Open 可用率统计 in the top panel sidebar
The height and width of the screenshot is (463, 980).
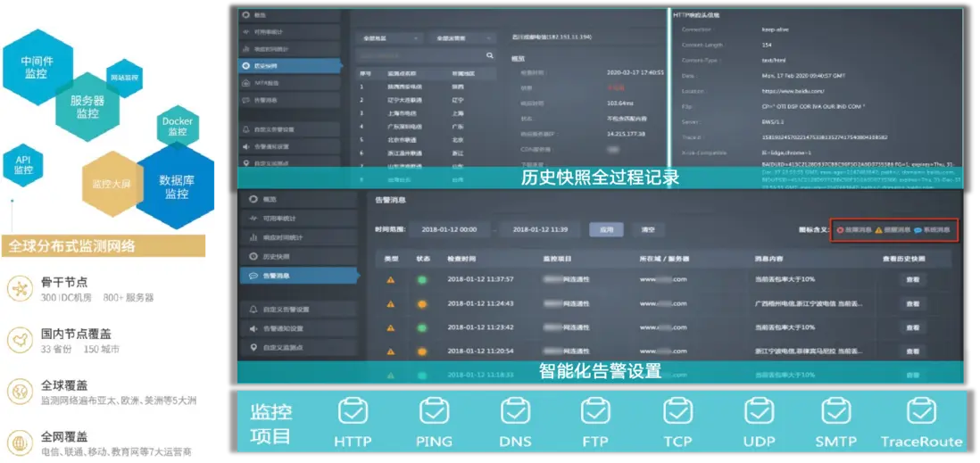[289, 32]
